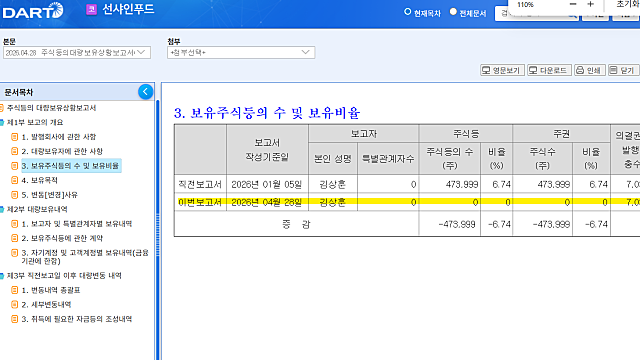Image resolution: width=640 pixels, height=360 pixels.
Task: Click the date 2026년 04월 28일
Action: coord(267,202)
